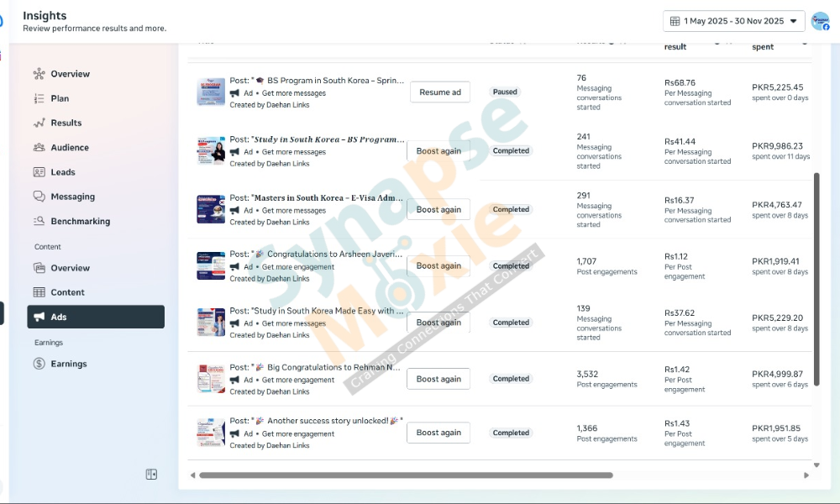This screenshot has width=840, height=504.
Task: Select the Ads menu item
Action: (96, 317)
